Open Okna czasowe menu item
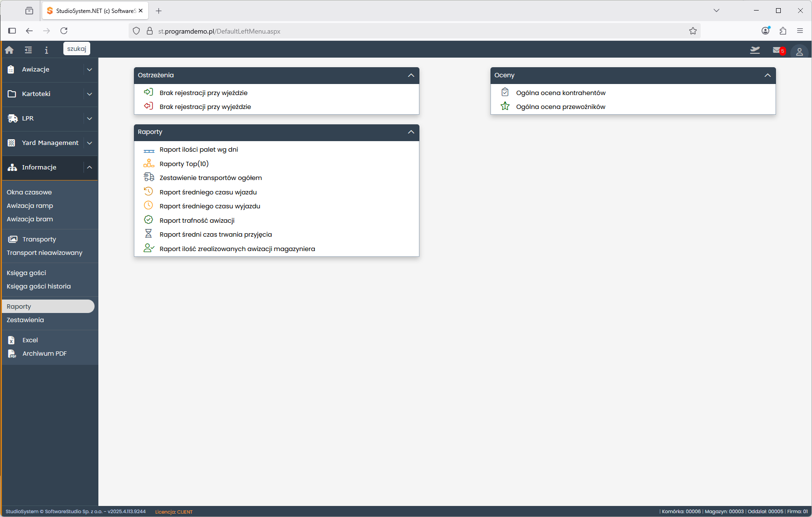 [29, 192]
